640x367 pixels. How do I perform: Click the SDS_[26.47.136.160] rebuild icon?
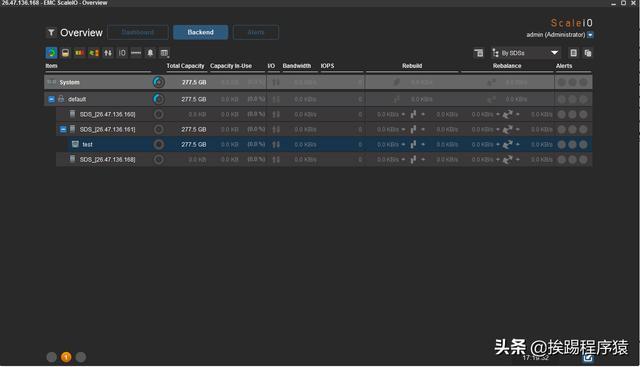point(413,114)
